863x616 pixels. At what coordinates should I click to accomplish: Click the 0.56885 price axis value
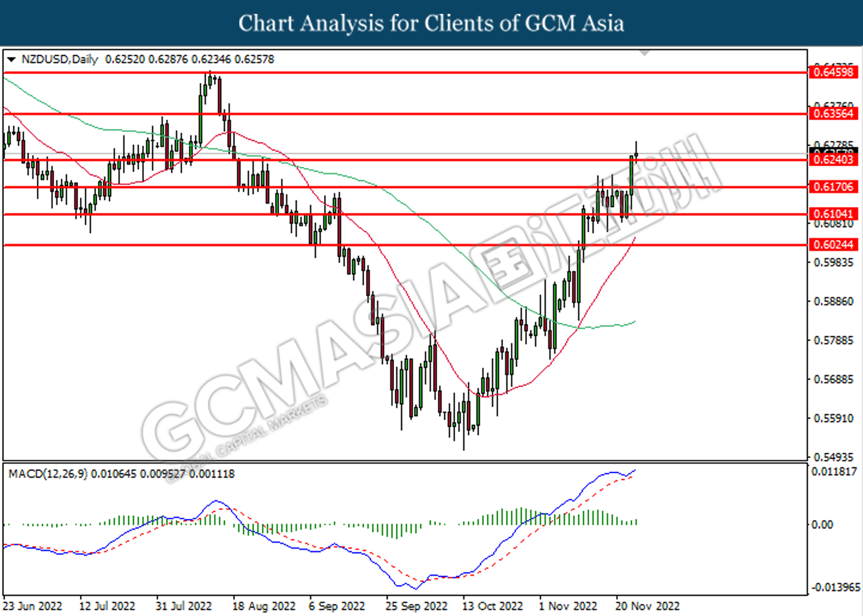pyautogui.click(x=834, y=380)
